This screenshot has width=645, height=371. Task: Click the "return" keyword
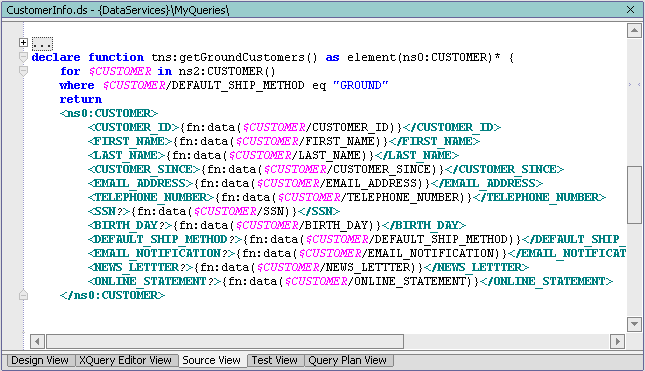click(81, 99)
